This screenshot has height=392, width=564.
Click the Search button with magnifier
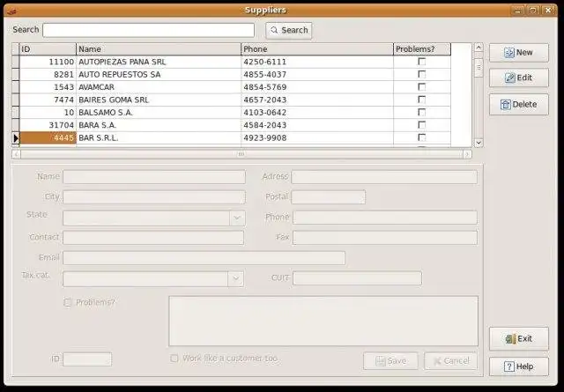pyautogui.click(x=289, y=30)
